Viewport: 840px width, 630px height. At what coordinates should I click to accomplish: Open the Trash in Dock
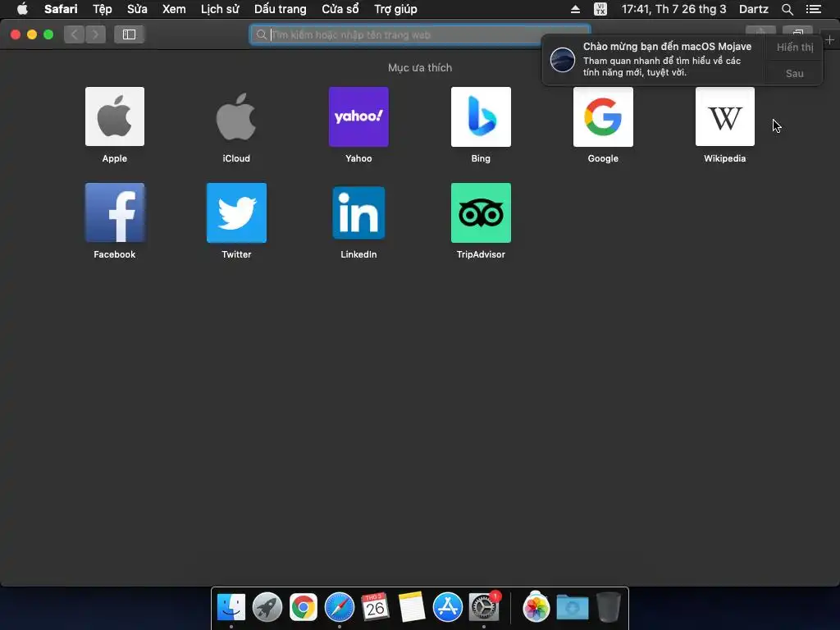point(608,607)
